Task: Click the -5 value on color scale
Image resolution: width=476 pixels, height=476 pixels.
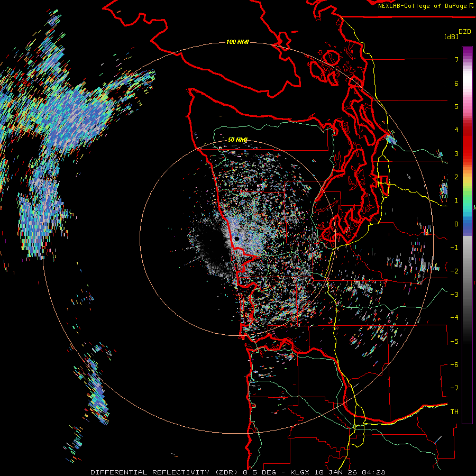Action: point(454,342)
